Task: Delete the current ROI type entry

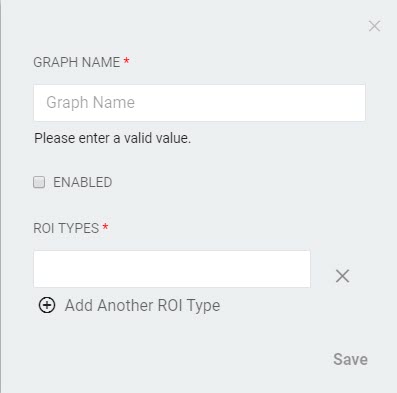Action: (342, 276)
